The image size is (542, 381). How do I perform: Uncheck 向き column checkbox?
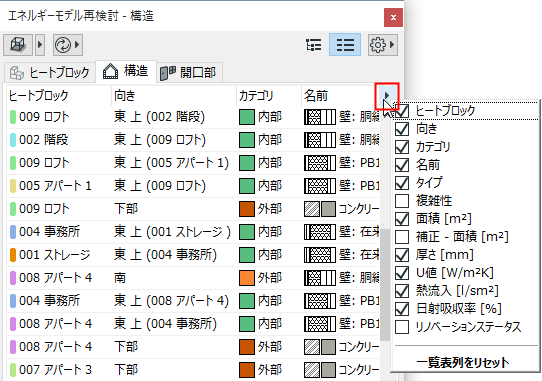tap(402, 129)
